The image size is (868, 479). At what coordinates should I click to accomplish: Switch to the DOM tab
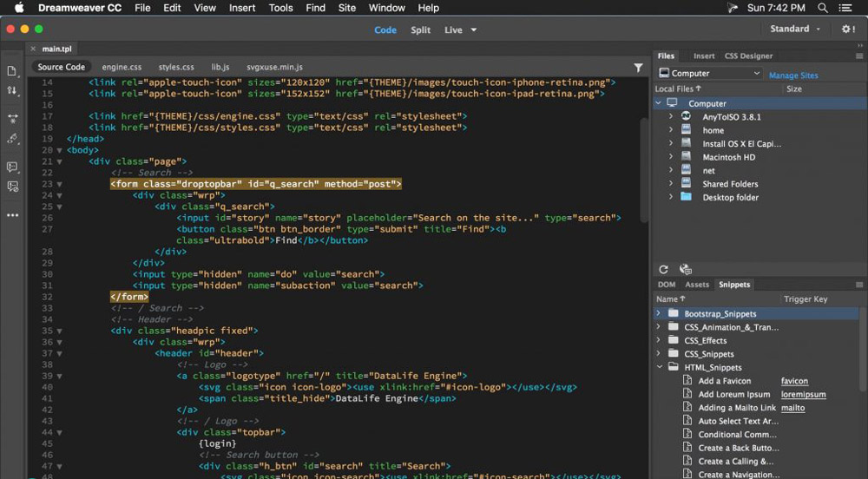point(667,285)
